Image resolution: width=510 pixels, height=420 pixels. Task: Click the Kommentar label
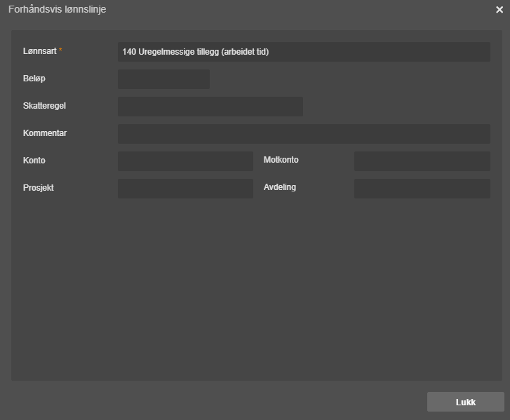pos(45,133)
